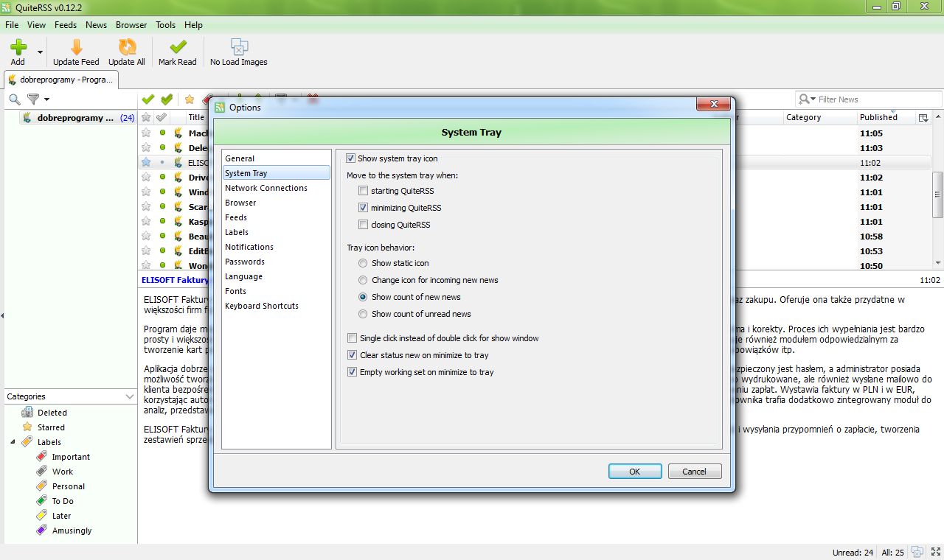
Task: Select Show count of unread news
Action: [x=363, y=314]
